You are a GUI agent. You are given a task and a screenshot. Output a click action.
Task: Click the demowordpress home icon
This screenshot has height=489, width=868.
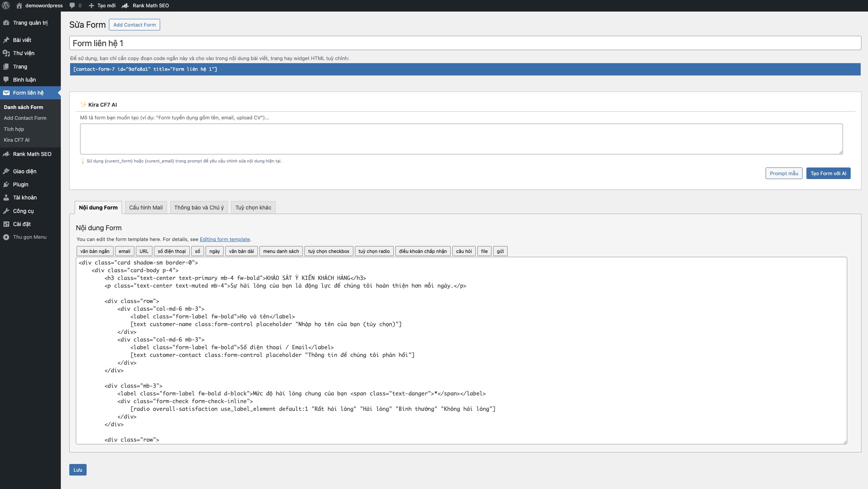pyautogui.click(x=19, y=5)
